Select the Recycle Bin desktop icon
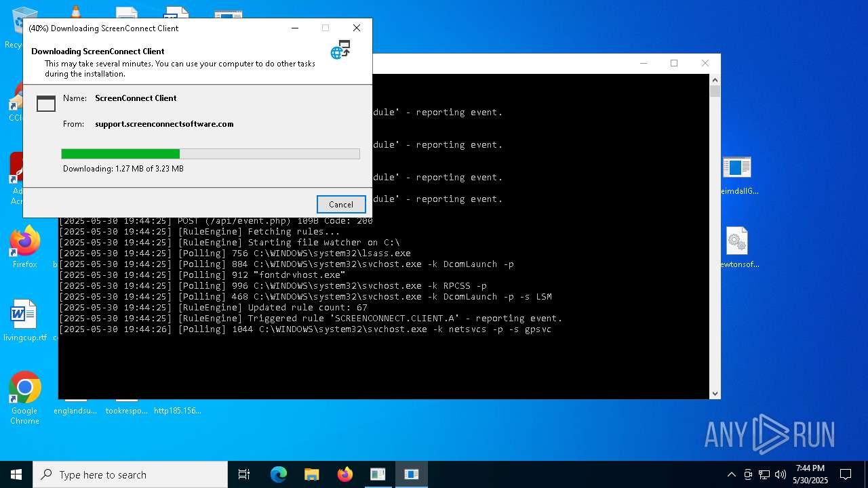This screenshot has width=868, height=488. point(14,27)
